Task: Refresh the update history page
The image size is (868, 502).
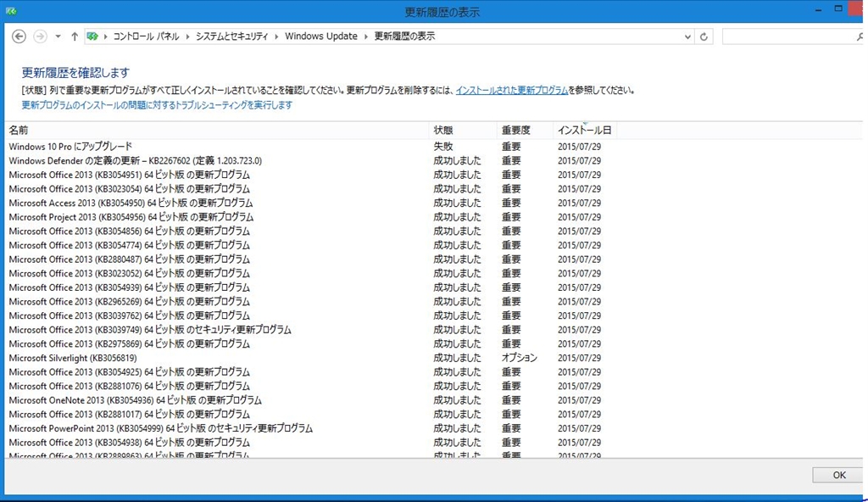Action: pyautogui.click(x=704, y=36)
